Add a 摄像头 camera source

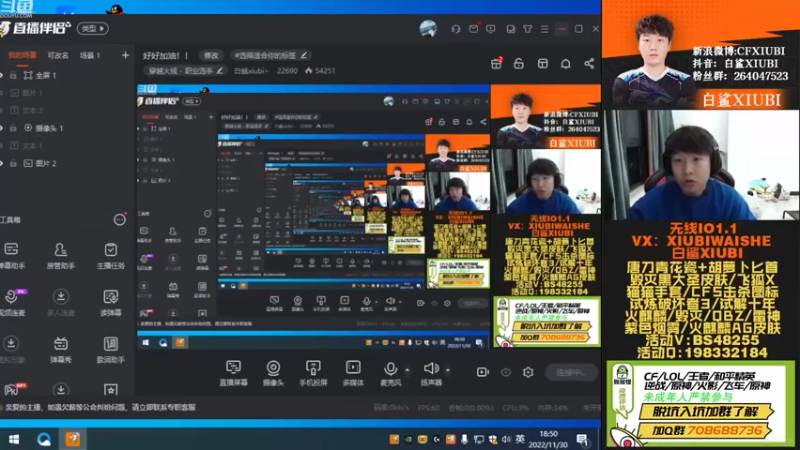tap(273, 373)
